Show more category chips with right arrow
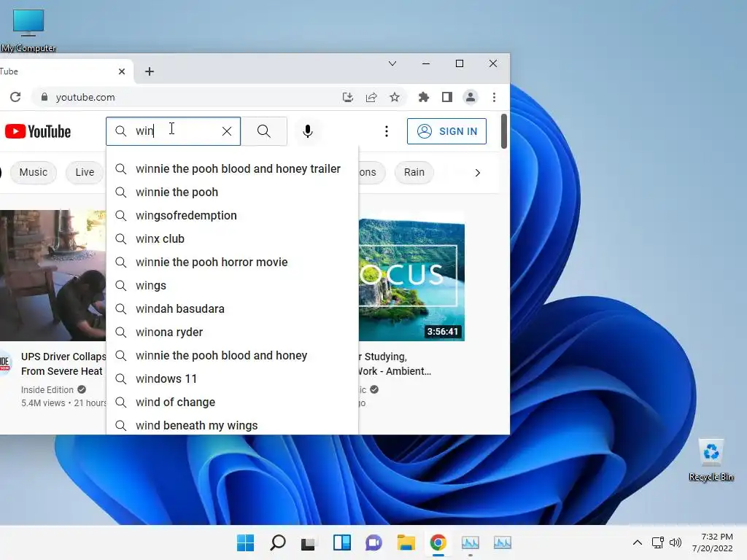747x560 pixels. 477,173
